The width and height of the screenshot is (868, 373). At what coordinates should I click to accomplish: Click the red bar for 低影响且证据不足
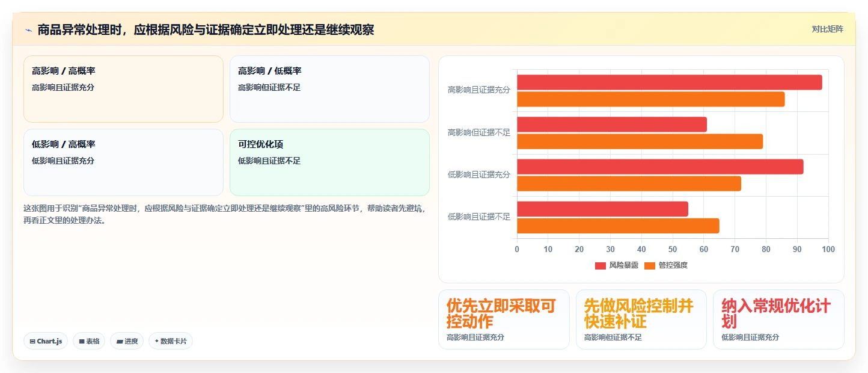tap(602, 209)
